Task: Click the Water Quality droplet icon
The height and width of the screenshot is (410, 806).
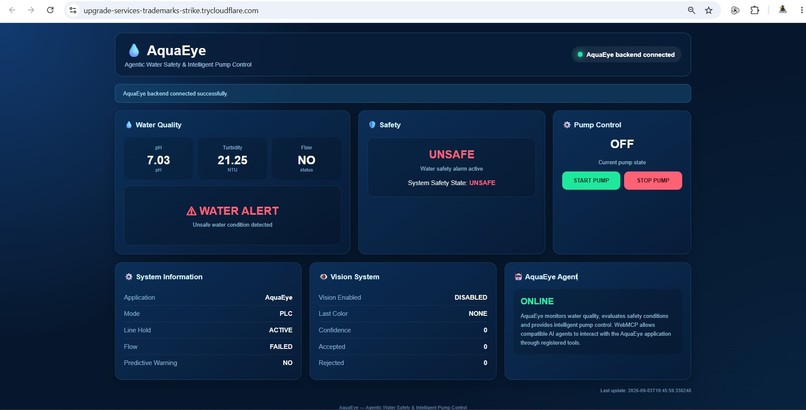Action: pyautogui.click(x=129, y=125)
